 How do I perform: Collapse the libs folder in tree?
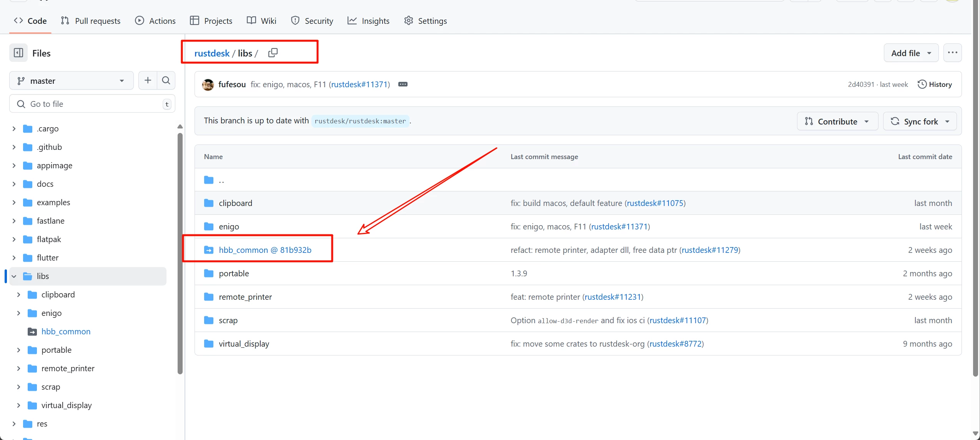[14, 276]
